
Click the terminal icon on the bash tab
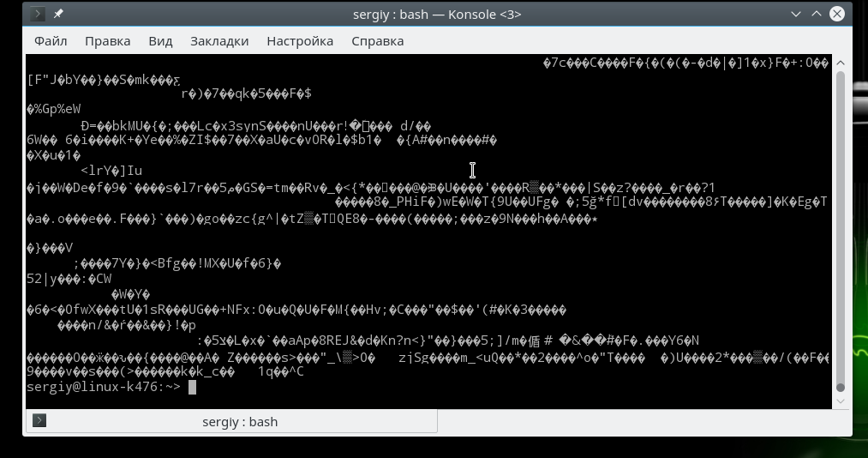pos(39,420)
